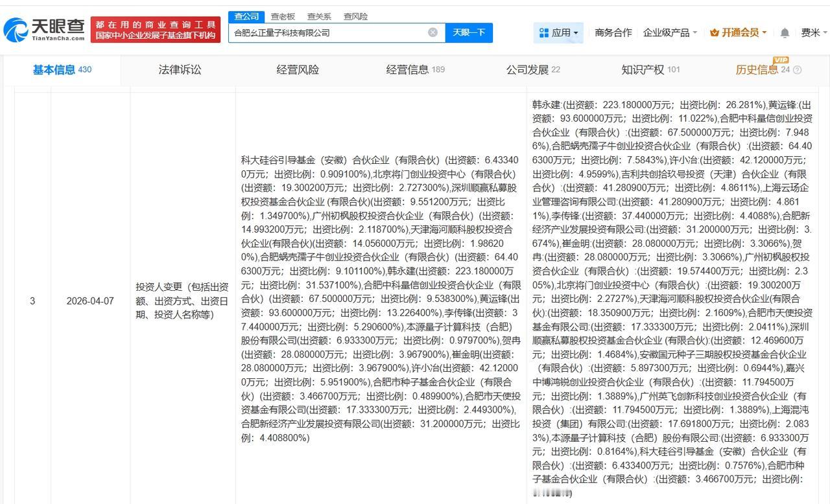The image size is (830, 504).
Task: Switch to the 查老板 search tab
Action: click(x=283, y=16)
